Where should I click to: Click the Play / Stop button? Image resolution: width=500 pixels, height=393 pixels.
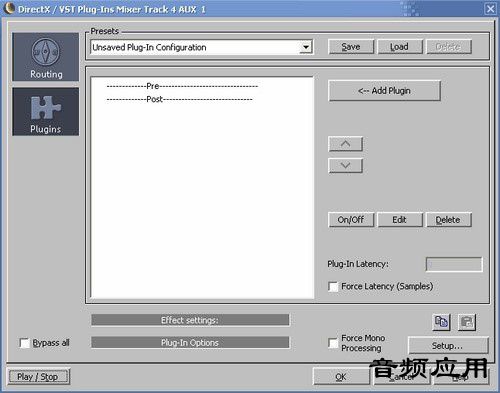(38, 377)
